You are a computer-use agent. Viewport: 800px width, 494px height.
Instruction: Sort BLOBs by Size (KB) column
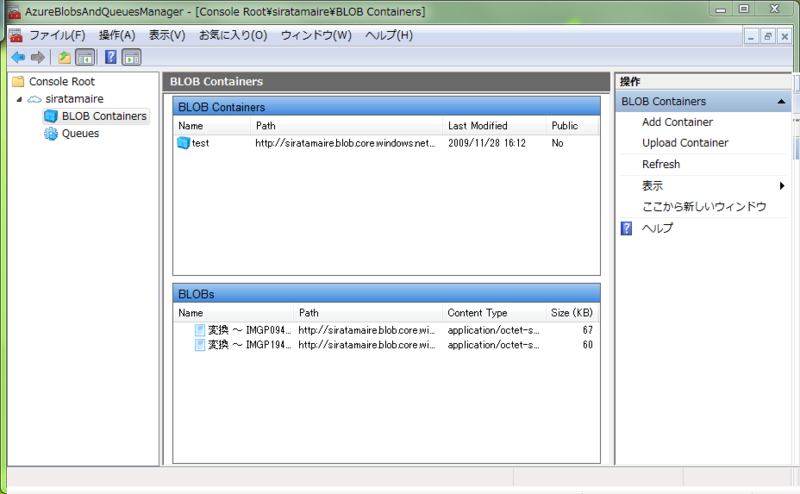pyautogui.click(x=572, y=313)
